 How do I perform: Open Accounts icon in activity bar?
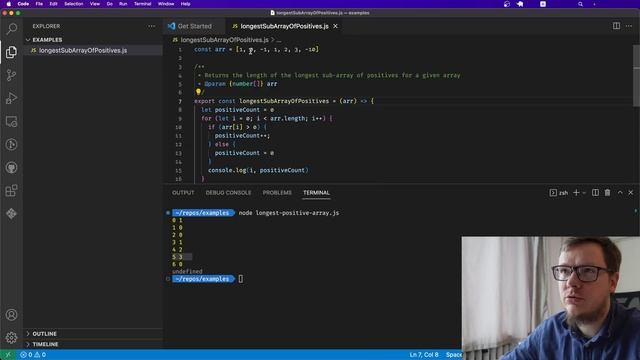click(x=11, y=315)
